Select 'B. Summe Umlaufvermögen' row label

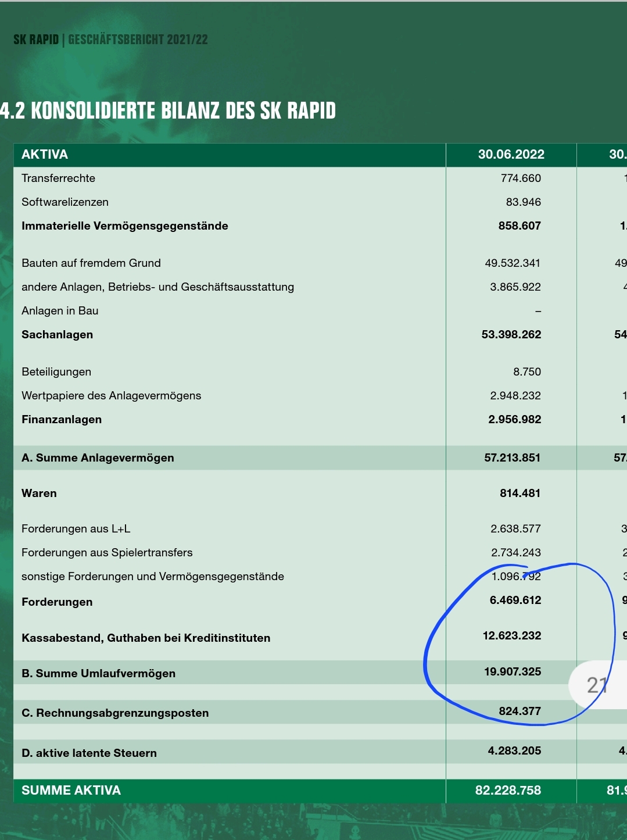click(x=98, y=674)
